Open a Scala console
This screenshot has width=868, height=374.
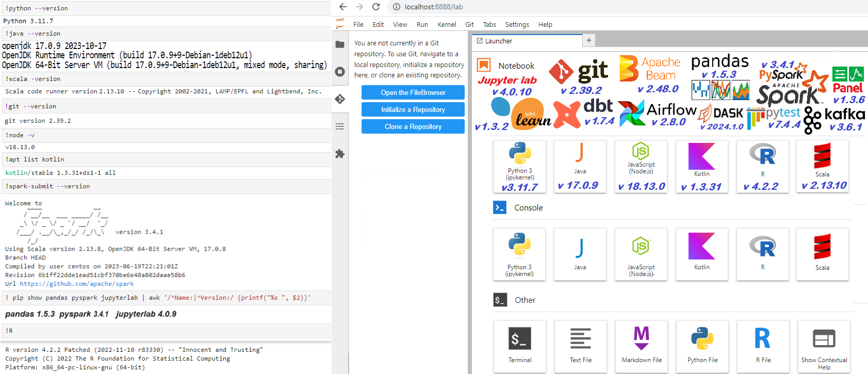coord(823,255)
